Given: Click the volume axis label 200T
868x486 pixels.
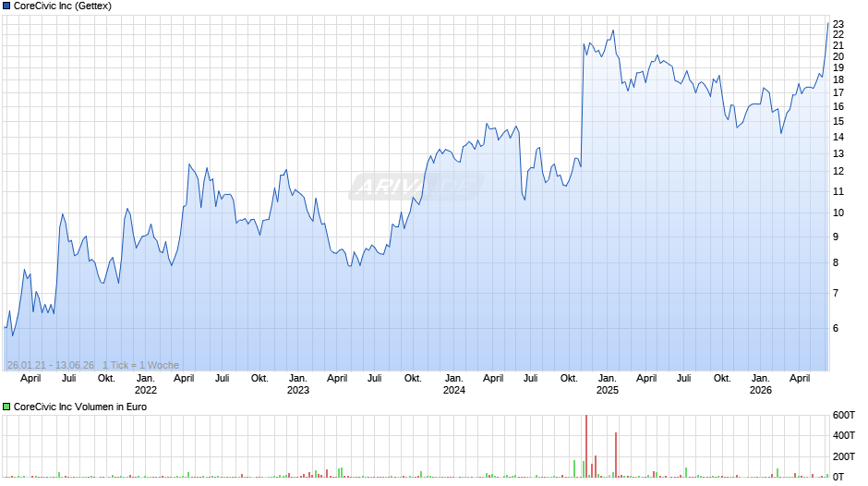Looking at the screenshot, I should point(844,456).
